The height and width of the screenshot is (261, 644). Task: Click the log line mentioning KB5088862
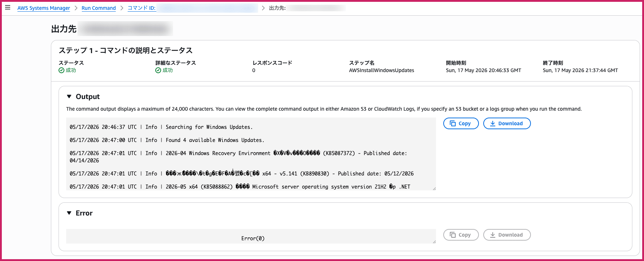(x=240, y=187)
